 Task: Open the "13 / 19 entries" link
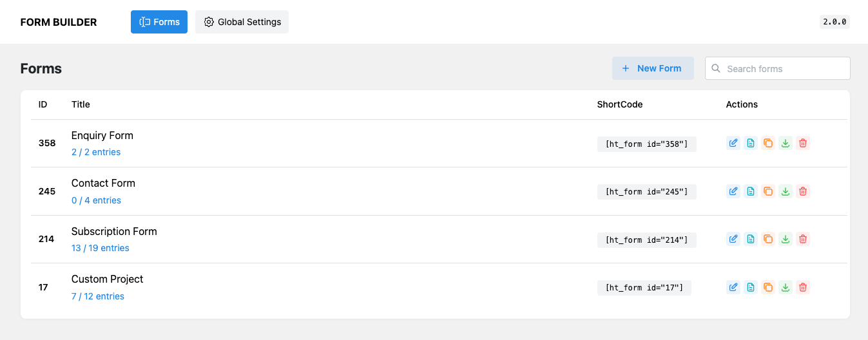pyautogui.click(x=101, y=248)
